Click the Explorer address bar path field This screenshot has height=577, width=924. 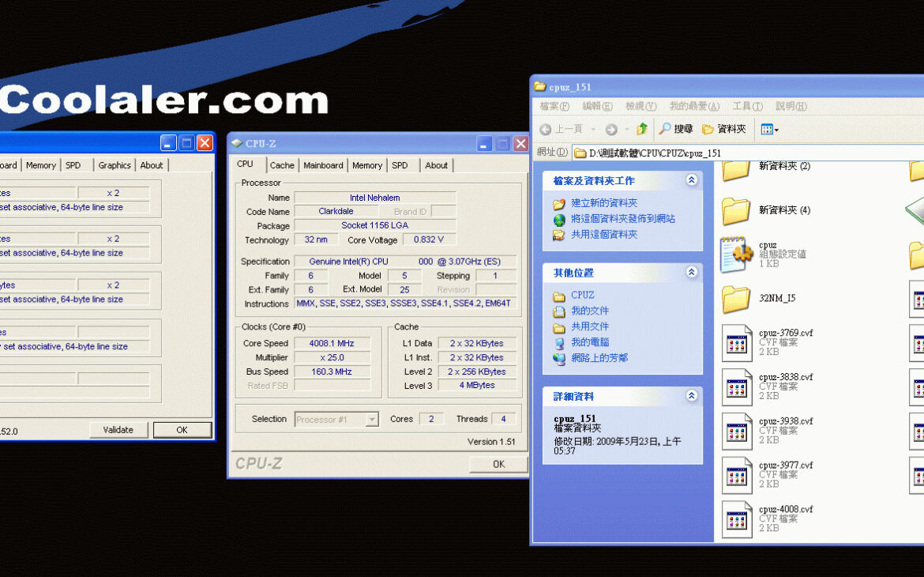[x=742, y=153]
